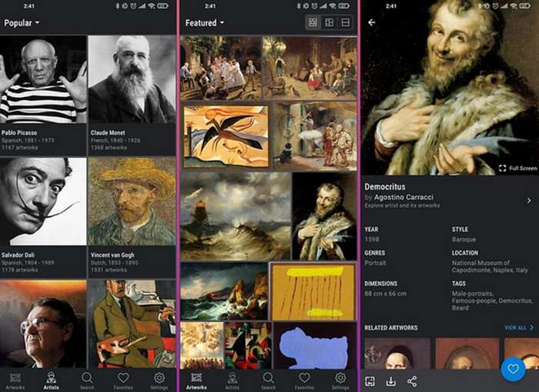
Task: Open Search tab in Popular screen
Action: [x=87, y=381]
